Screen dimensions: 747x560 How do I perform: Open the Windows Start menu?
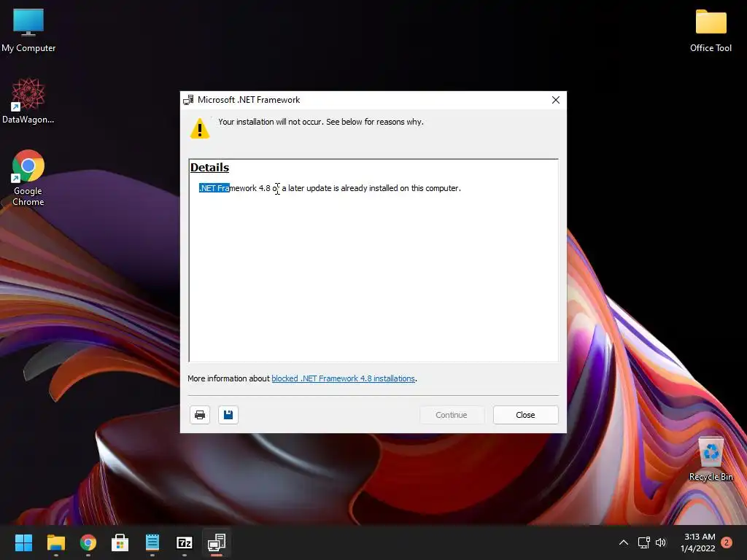pyautogui.click(x=23, y=542)
